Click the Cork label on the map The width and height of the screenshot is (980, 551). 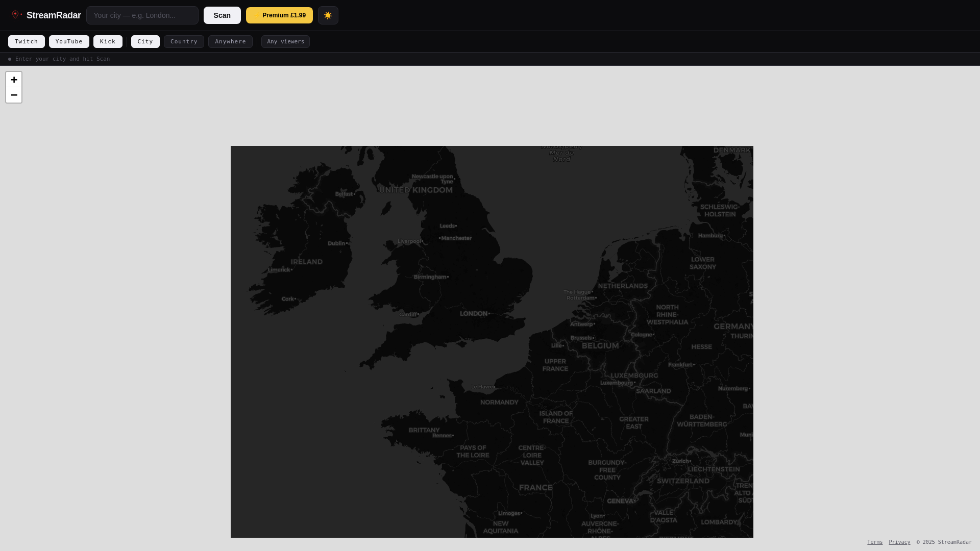(x=288, y=299)
